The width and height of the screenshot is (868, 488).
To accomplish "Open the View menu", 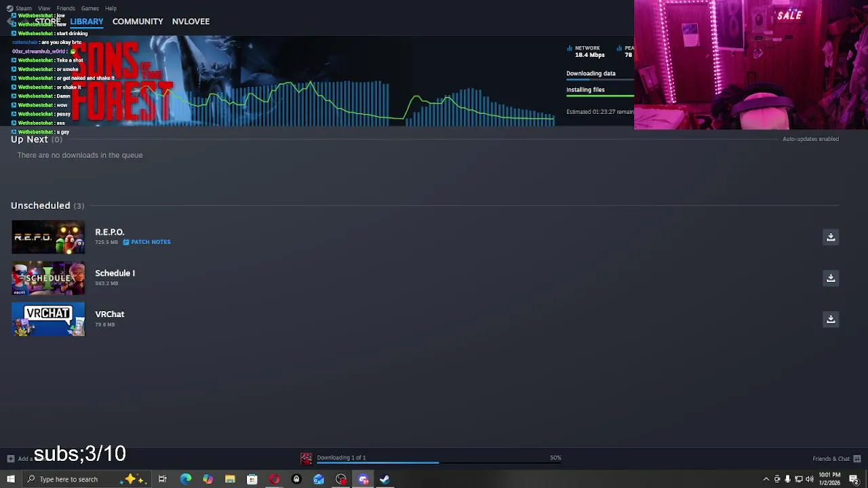I will coord(44,8).
